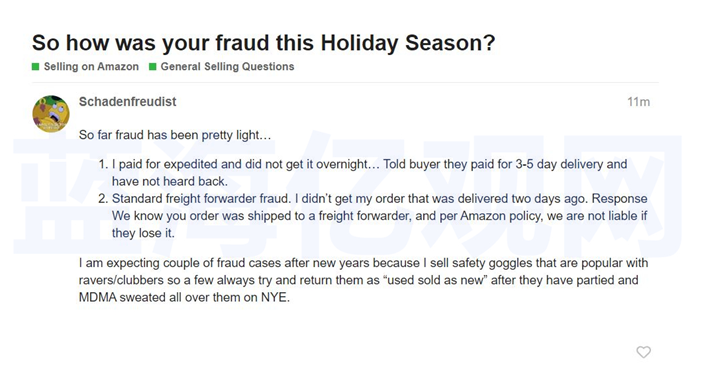
Task: Click the 'paid for expedited' list item text
Action: (x=369, y=172)
